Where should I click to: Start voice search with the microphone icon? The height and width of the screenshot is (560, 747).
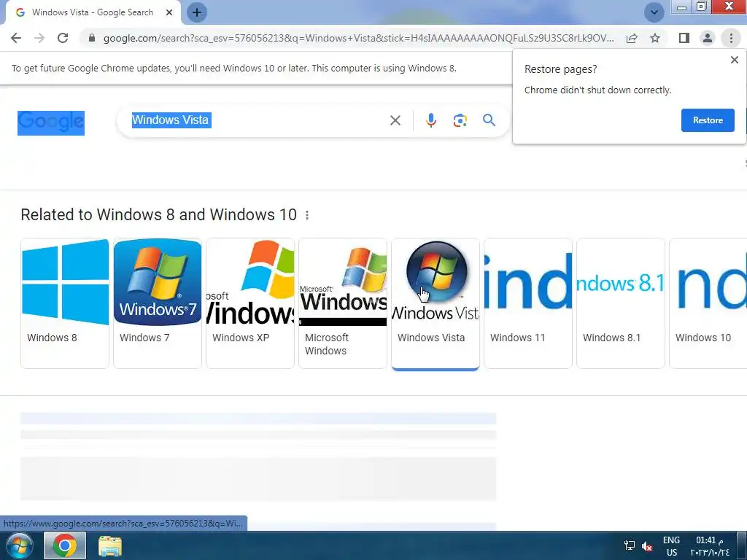coord(431,120)
